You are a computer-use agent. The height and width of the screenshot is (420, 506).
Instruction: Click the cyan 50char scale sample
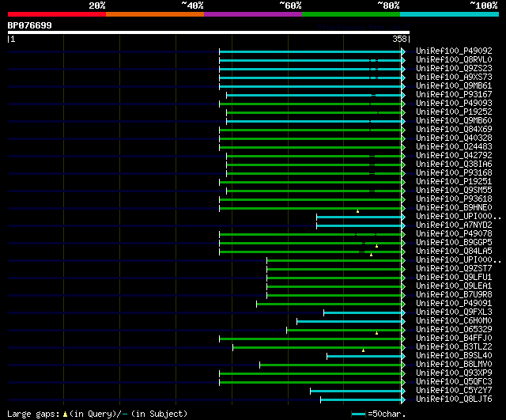click(358, 414)
